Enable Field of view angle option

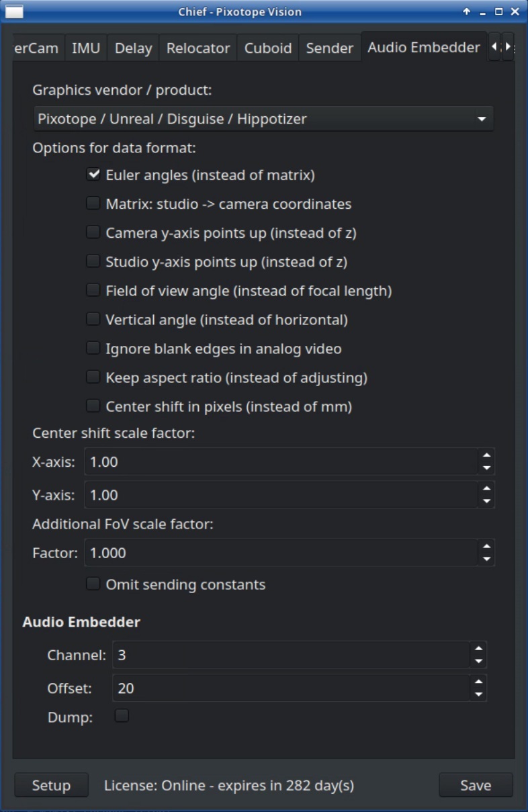(x=93, y=290)
